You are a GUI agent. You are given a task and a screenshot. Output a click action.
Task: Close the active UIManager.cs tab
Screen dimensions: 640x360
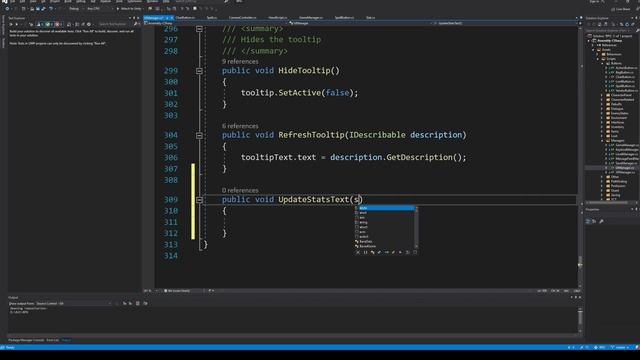coord(171,18)
